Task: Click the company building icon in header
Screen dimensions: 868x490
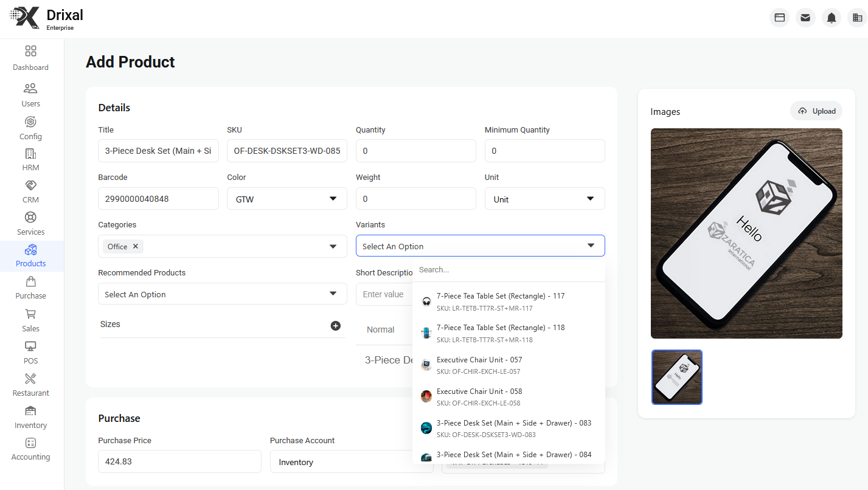Action: click(858, 18)
